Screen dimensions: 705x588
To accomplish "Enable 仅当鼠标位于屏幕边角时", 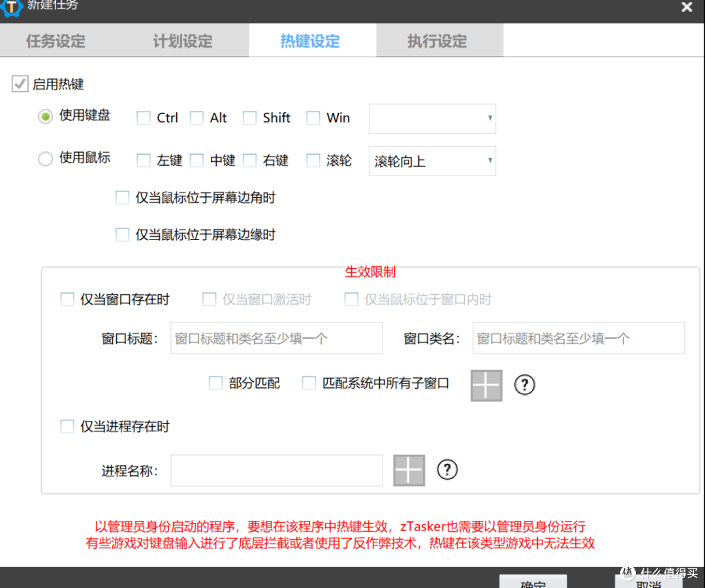I will [x=122, y=197].
